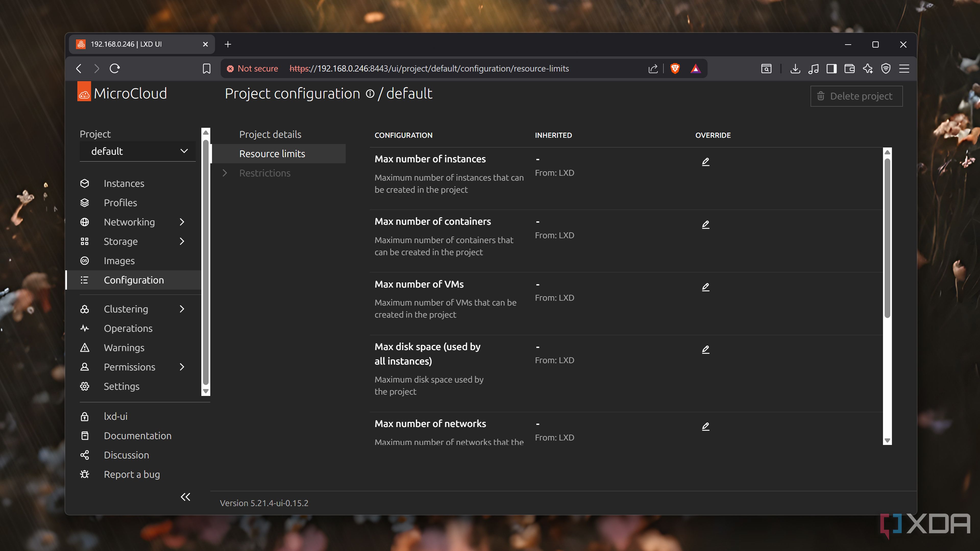The width and height of the screenshot is (980, 551).
Task: Click the Project configuration info icon
Action: [x=370, y=94]
